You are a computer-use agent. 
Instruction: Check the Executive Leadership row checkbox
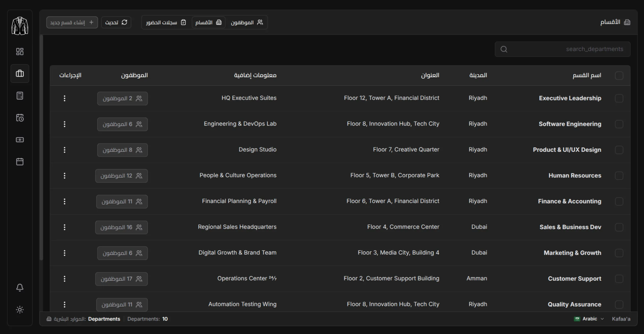(x=619, y=98)
